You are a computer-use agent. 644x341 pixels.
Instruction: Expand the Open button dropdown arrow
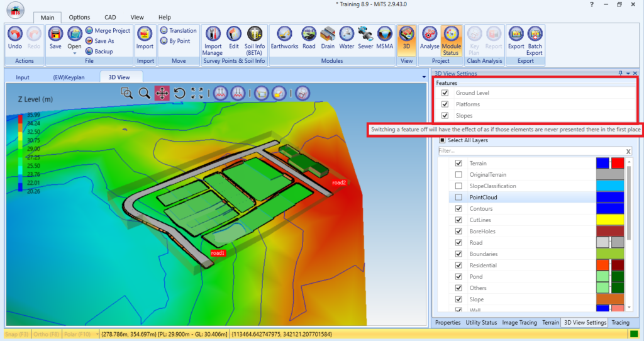(x=74, y=53)
